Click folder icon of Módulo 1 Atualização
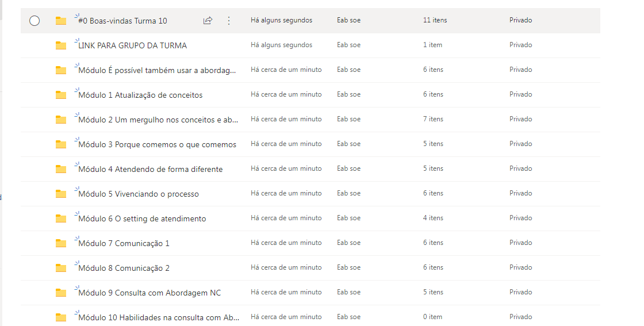Image resolution: width=644 pixels, height=326 pixels. tap(61, 95)
